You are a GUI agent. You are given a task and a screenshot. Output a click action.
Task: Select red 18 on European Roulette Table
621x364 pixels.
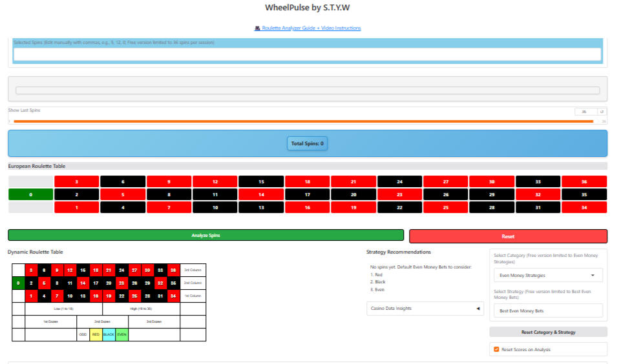click(308, 181)
